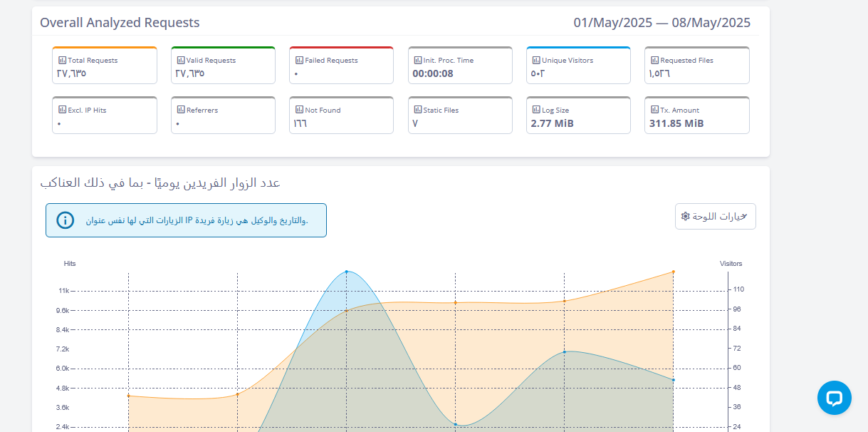Click the blue visitors point near 72 level
Image resolution: width=868 pixels, height=432 pixels.
coord(565,351)
